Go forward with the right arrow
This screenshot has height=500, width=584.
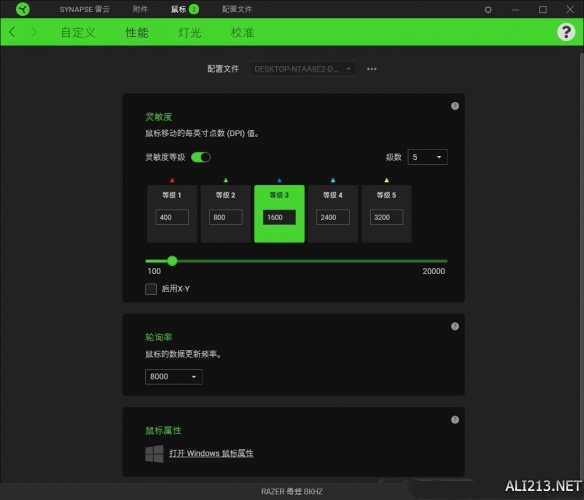pos(34,32)
